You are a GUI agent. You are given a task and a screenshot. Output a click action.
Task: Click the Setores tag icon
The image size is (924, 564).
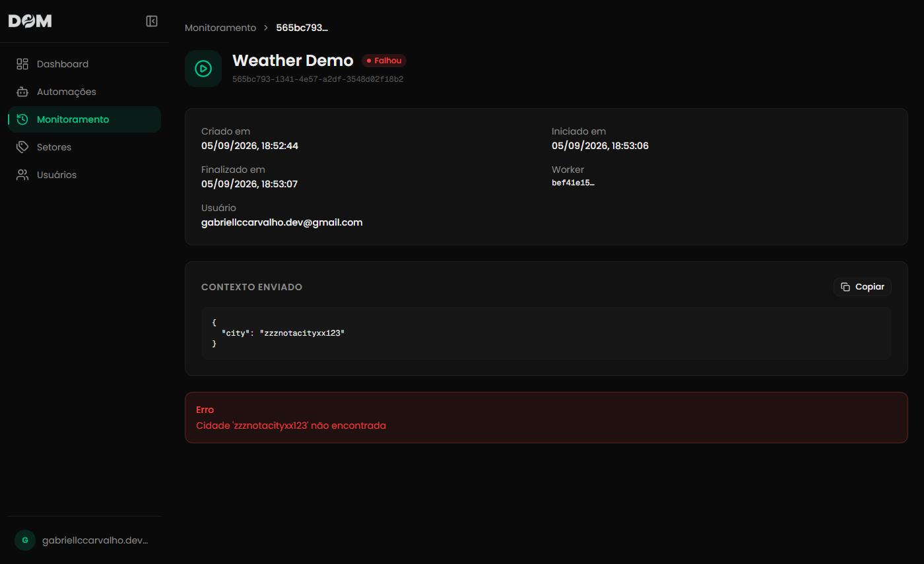tap(22, 147)
